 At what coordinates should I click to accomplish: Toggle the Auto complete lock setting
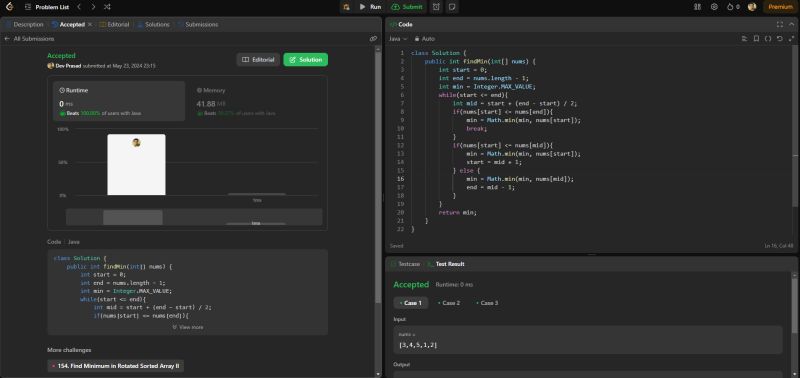pyautogui.click(x=424, y=39)
